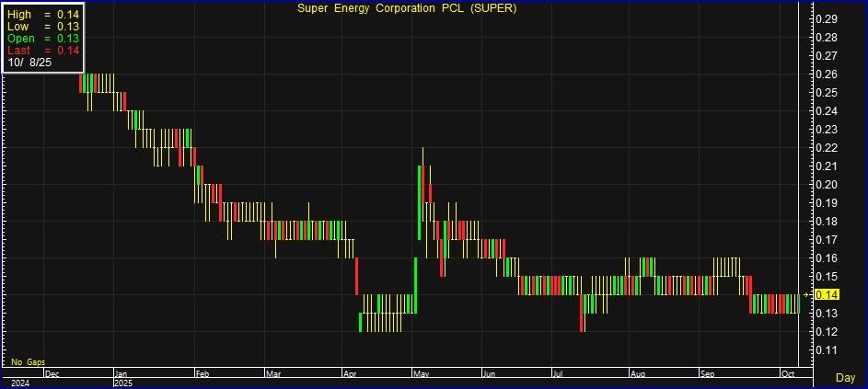Click the first red candle in December at 0.26

click(81, 83)
